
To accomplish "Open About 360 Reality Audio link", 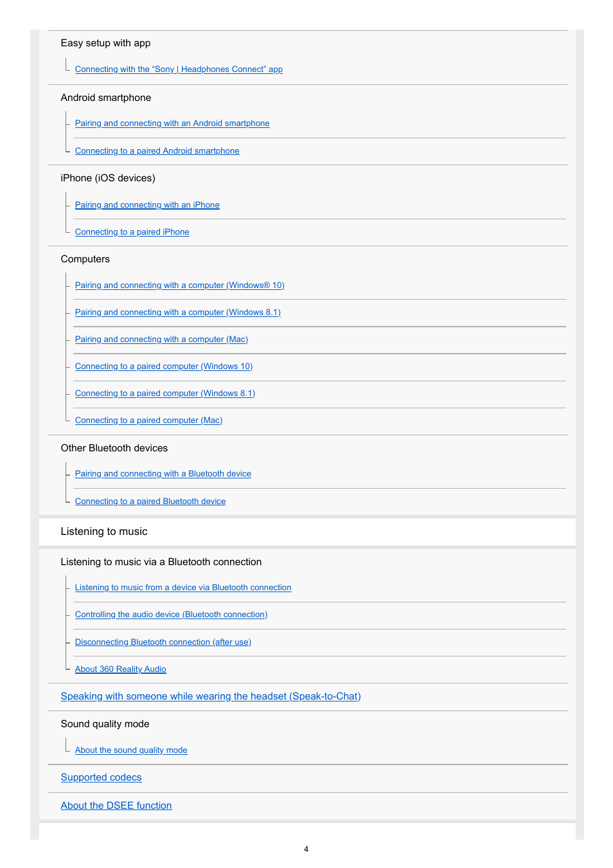I will pos(120,669).
